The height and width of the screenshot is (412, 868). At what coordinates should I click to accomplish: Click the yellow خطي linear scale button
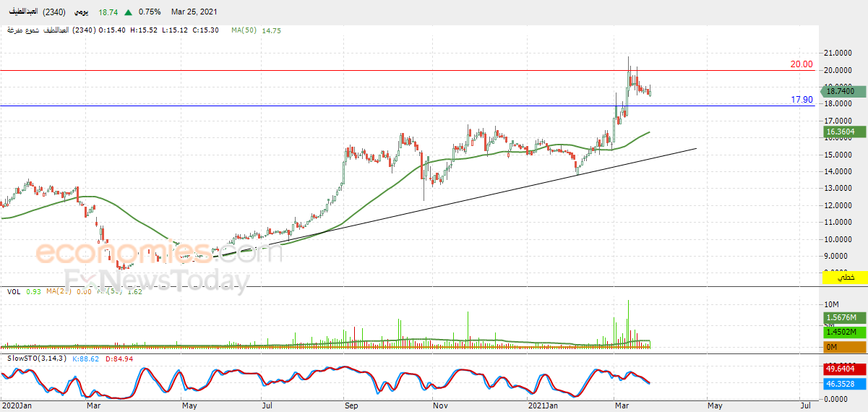845,278
